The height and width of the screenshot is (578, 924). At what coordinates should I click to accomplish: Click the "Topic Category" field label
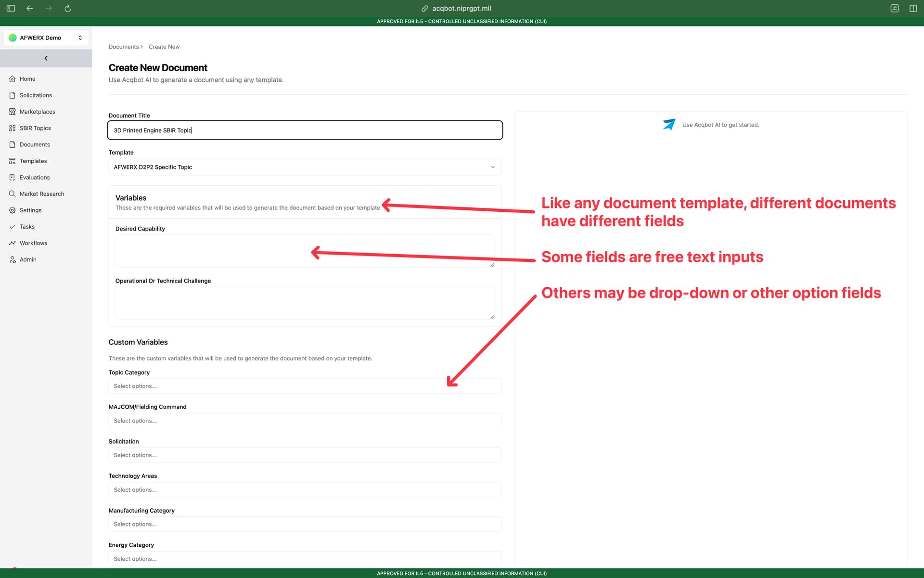coord(129,372)
